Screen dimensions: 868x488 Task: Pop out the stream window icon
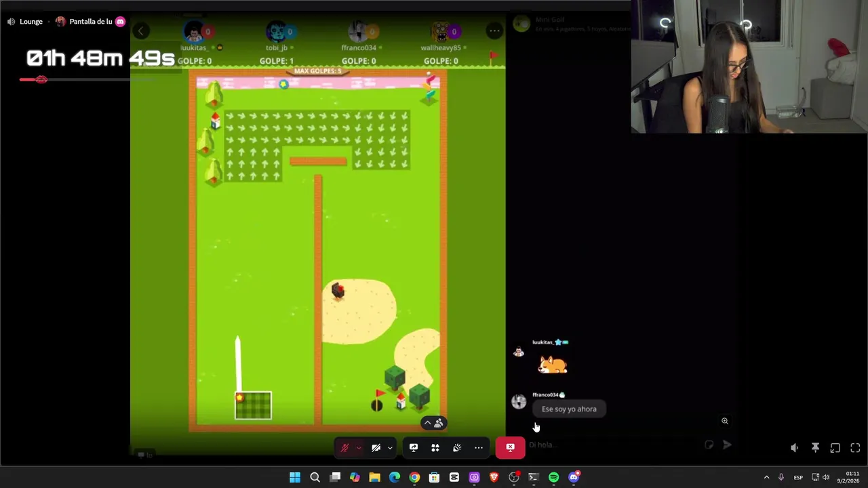835,448
